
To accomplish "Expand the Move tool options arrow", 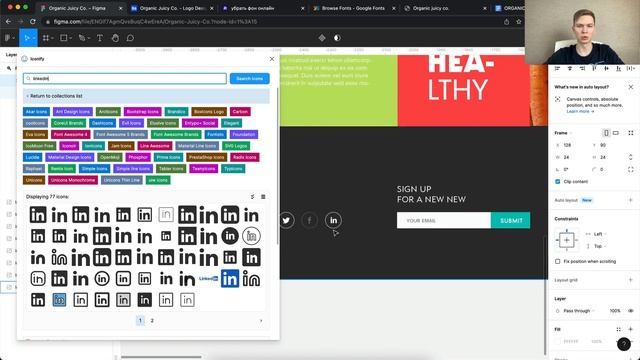I will [34, 38].
